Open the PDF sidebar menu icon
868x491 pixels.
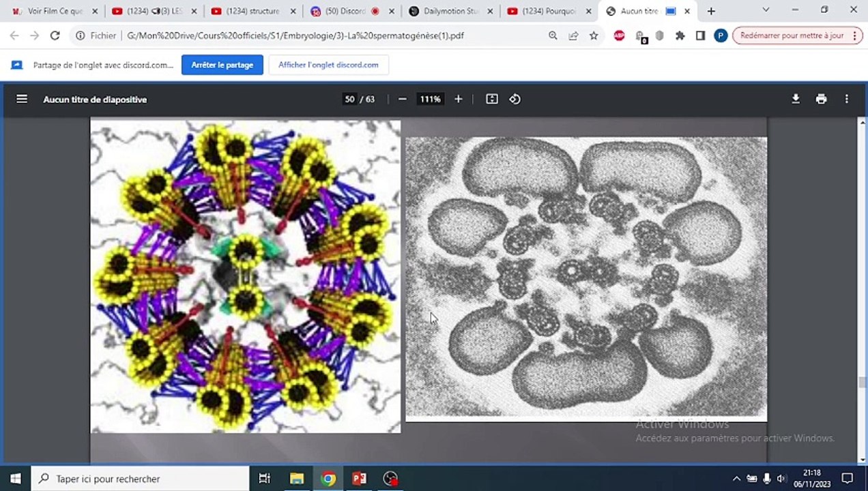(22, 99)
